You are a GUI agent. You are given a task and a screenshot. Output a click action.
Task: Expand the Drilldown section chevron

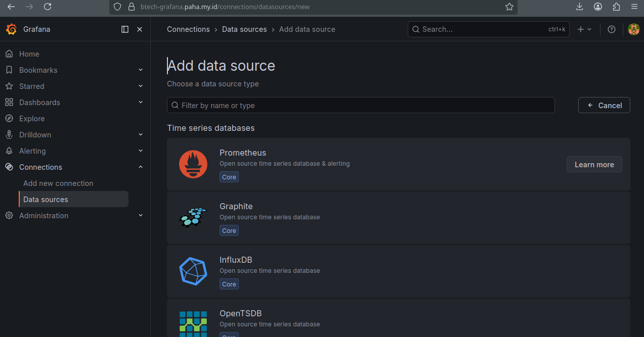point(141,135)
